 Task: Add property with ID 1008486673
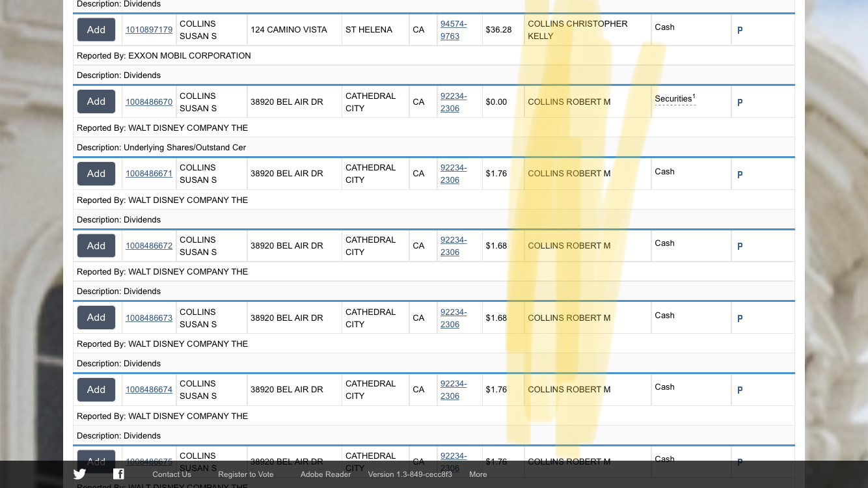pos(96,318)
